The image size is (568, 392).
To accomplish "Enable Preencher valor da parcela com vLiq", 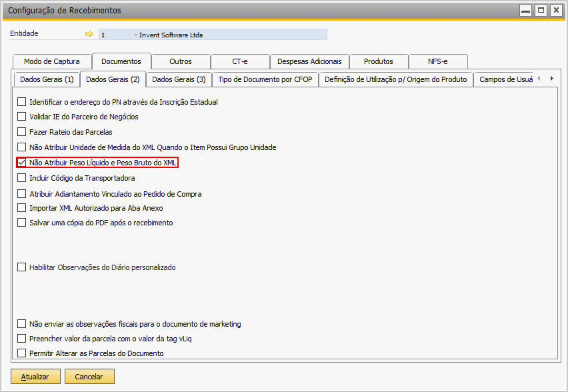I will tap(22, 339).
